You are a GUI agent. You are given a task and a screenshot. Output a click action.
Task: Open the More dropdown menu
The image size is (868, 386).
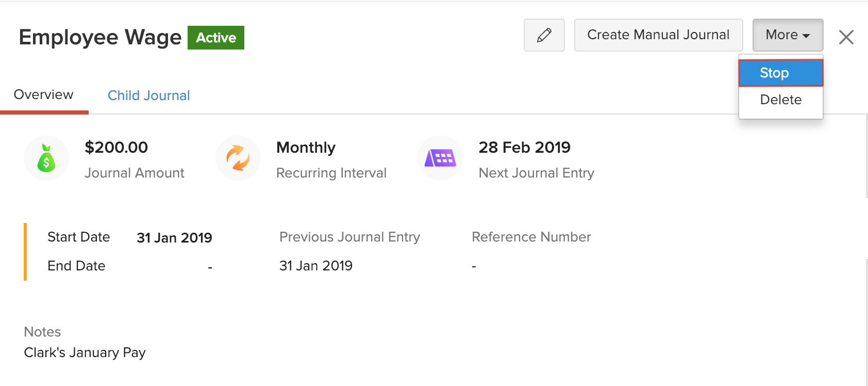(x=787, y=35)
